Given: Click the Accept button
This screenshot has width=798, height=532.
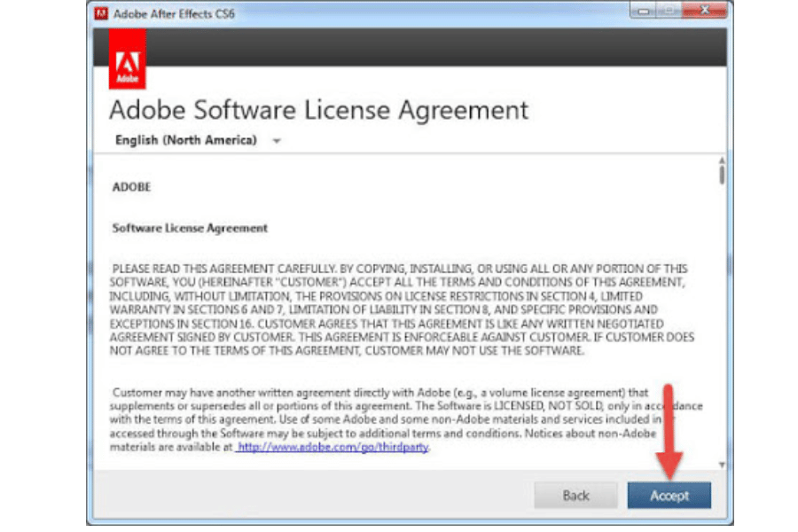Looking at the screenshot, I should [x=669, y=496].
